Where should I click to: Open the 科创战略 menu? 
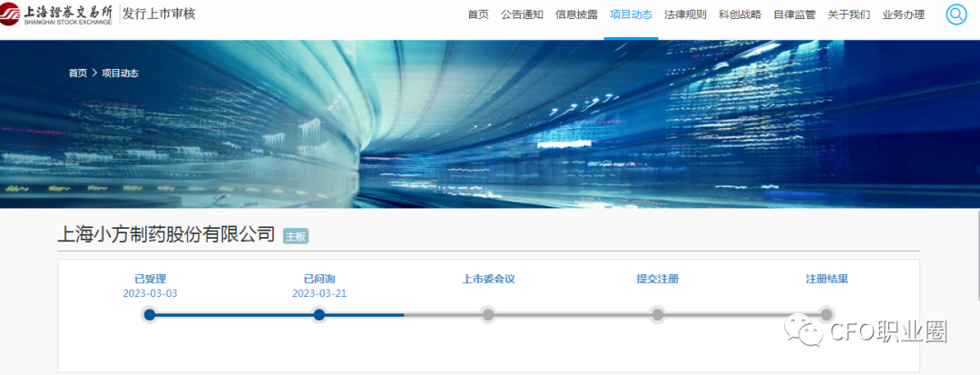[740, 15]
